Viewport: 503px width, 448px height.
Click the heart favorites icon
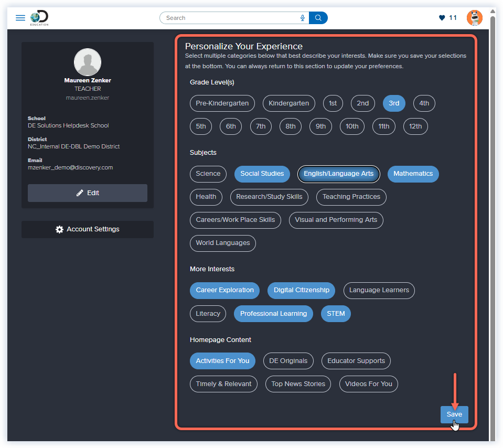442,18
